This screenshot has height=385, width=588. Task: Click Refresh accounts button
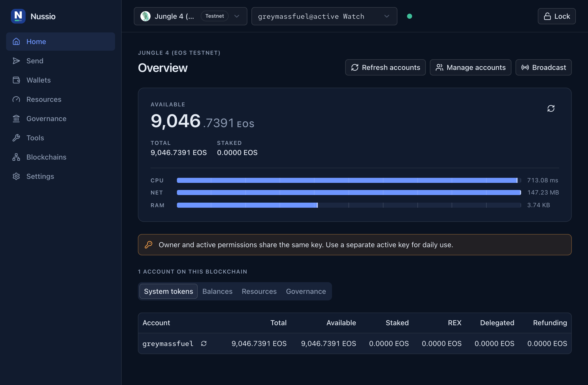click(x=385, y=67)
